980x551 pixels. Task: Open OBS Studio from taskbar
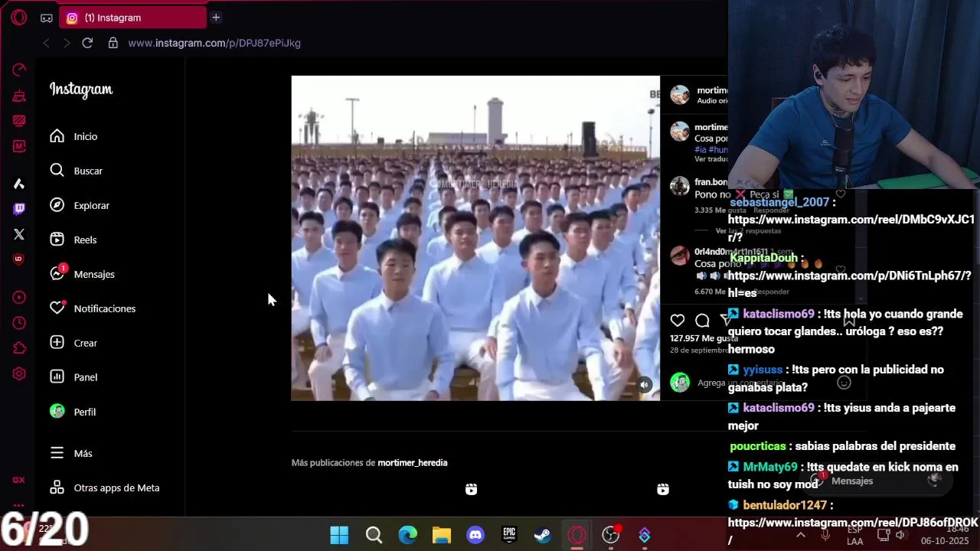(611, 535)
